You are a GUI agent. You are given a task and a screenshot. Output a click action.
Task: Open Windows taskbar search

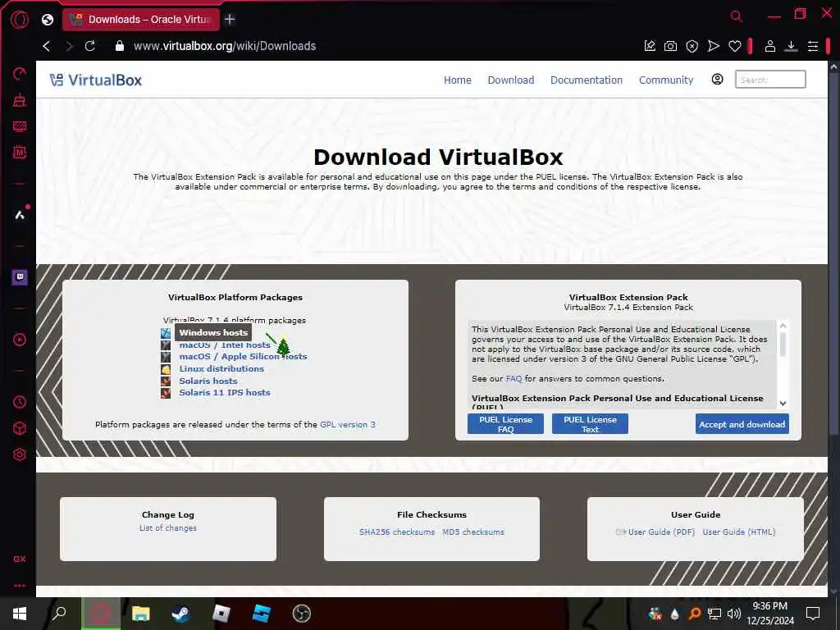(x=58, y=614)
